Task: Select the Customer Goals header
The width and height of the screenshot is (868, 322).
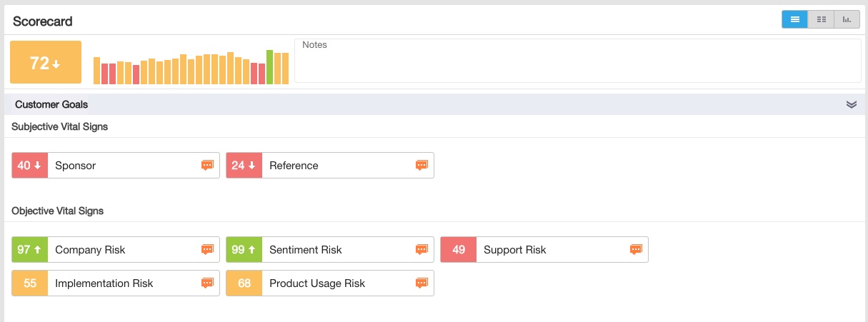Action: tap(51, 104)
